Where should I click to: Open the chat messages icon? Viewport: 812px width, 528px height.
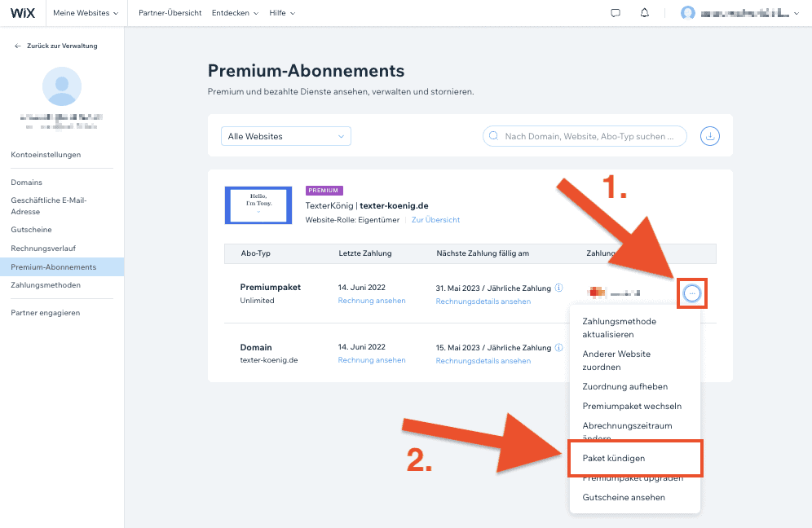click(x=616, y=13)
